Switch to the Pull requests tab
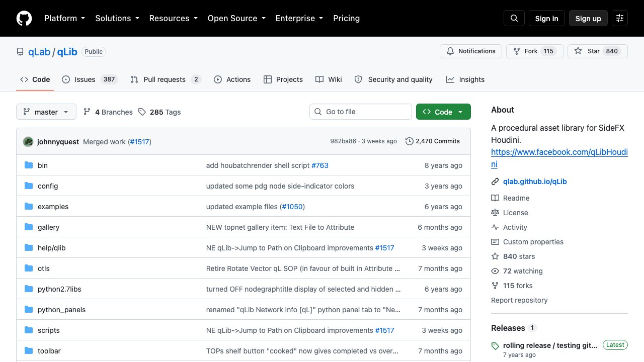The image size is (644, 362). pyautogui.click(x=166, y=79)
